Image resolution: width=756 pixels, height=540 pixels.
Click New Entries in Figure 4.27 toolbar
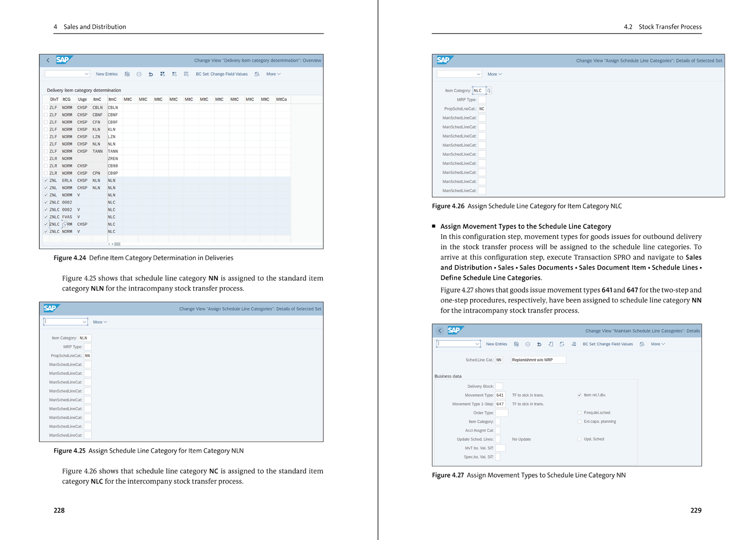[497, 344]
